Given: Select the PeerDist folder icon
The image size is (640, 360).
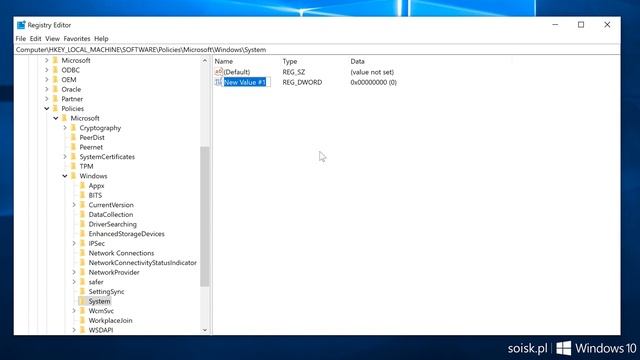Looking at the screenshot, I should pos(73,138).
